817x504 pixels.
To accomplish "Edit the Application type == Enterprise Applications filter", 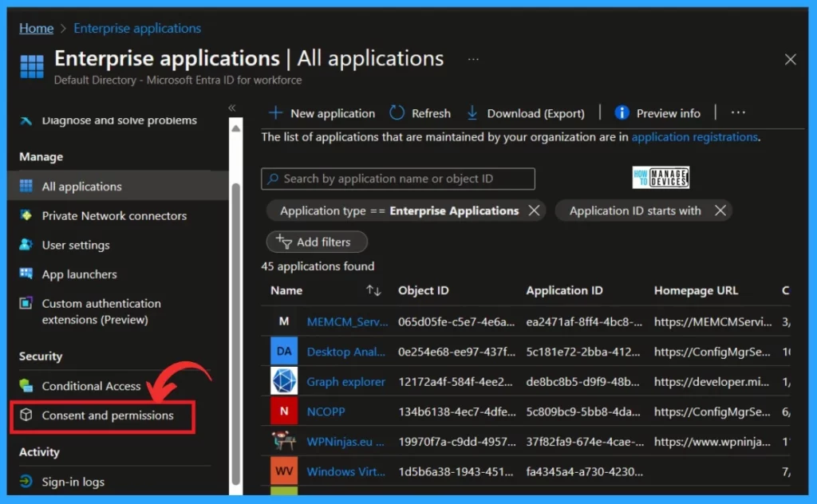I will pos(399,211).
